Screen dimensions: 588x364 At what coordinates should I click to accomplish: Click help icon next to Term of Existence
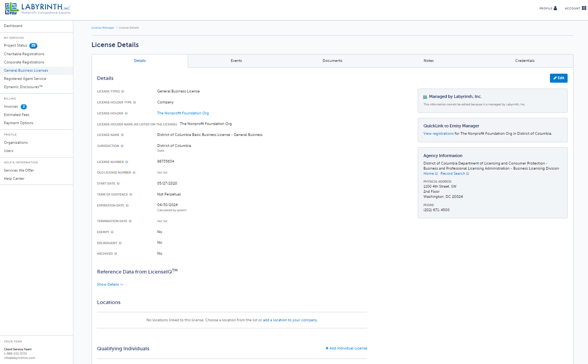point(131,194)
